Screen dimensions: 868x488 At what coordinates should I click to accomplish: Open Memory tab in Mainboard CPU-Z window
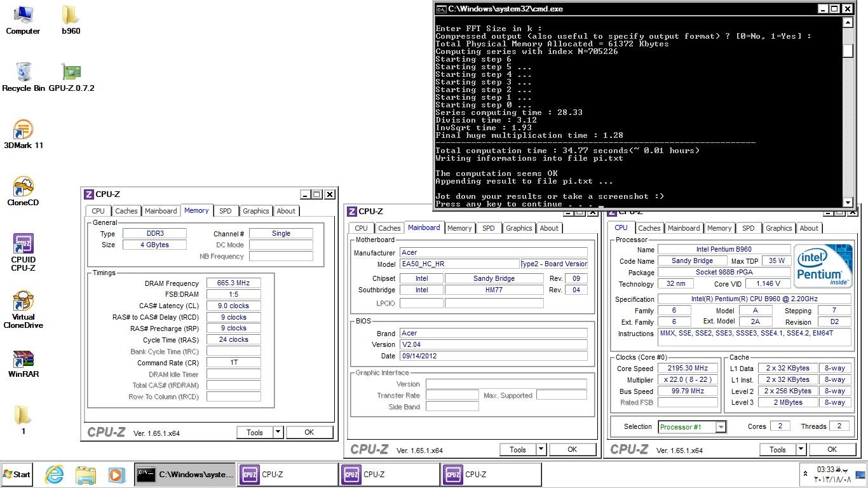[459, 228]
